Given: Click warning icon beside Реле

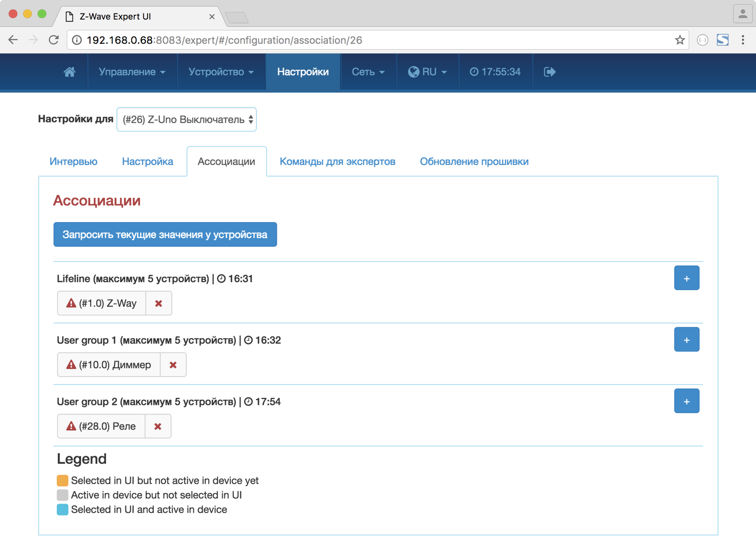Looking at the screenshot, I should point(71,426).
